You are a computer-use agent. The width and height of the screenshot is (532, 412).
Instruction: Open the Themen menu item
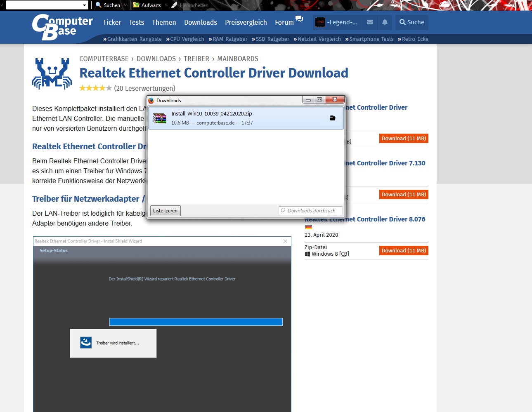point(164,22)
